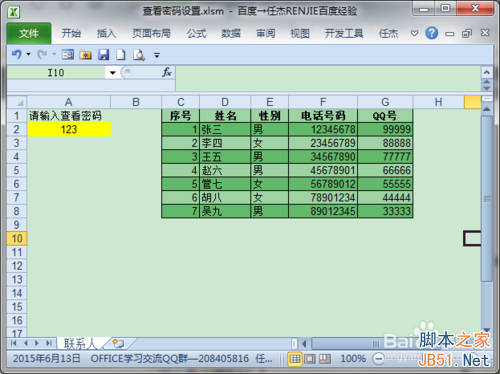This screenshot has width=500, height=374.
Task: Click the Undo icon in quick access toolbar
Action: 16,54
